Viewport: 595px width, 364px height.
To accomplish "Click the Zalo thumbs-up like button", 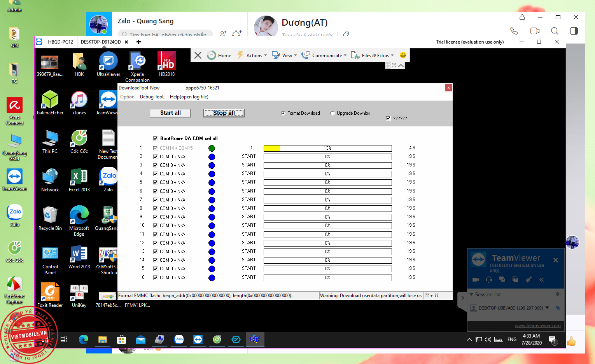I will [x=571, y=341].
